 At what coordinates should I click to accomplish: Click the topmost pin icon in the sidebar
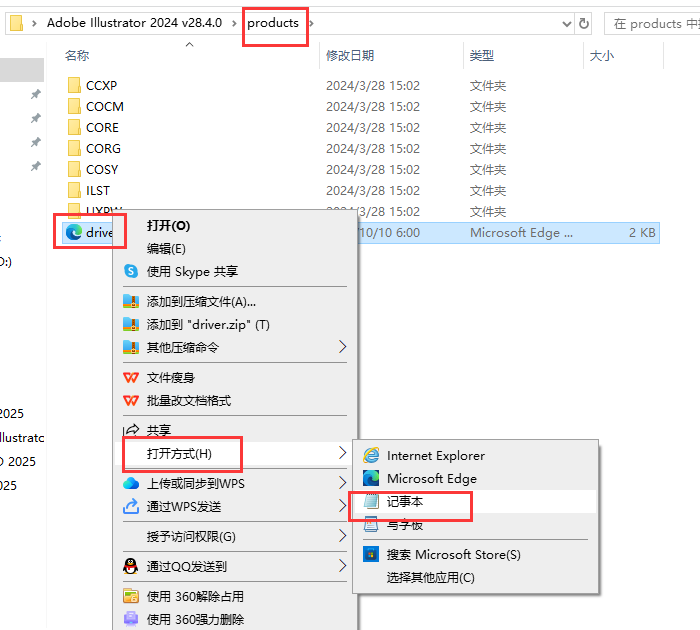coord(35,94)
